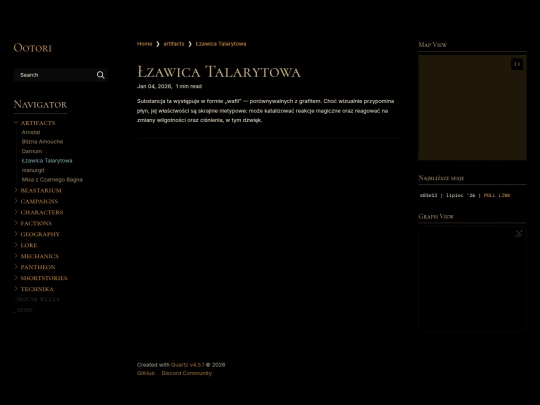Open artifacts breadcrumb link
This screenshot has height=405, width=540.
point(174,44)
